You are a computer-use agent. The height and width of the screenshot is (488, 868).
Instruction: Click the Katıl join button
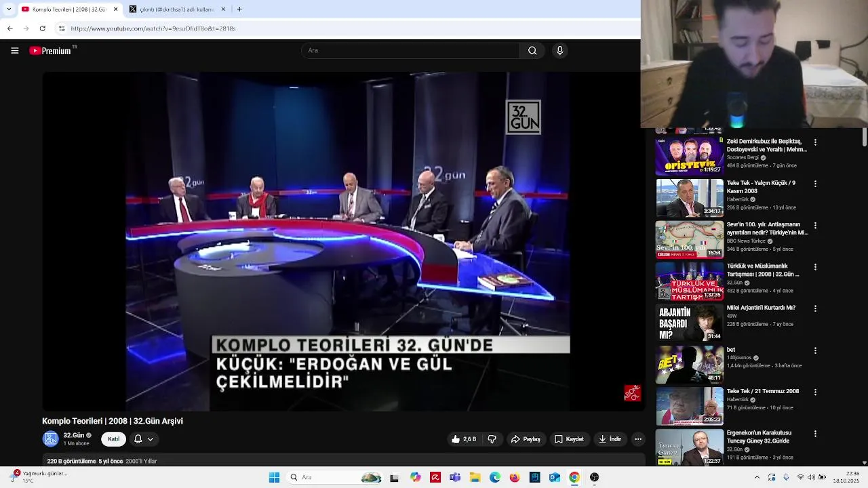coord(114,439)
